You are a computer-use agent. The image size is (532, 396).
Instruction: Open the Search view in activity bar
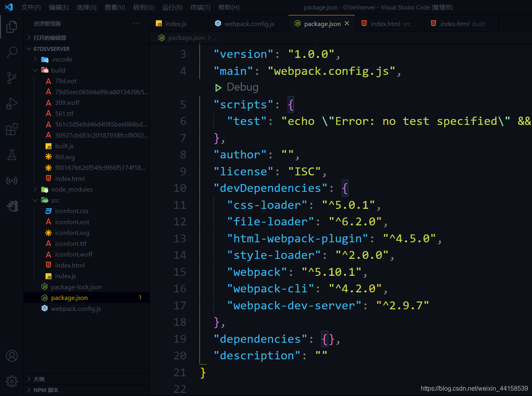(12, 52)
